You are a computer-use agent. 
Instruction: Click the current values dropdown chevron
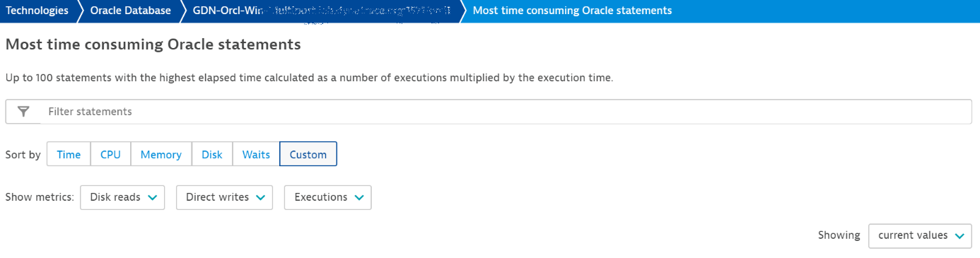(959, 236)
